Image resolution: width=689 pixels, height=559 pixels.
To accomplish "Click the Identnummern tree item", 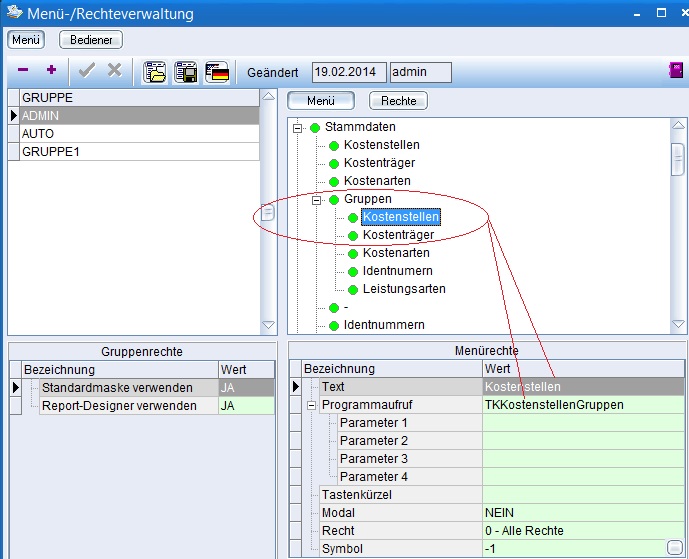I will (x=384, y=325).
